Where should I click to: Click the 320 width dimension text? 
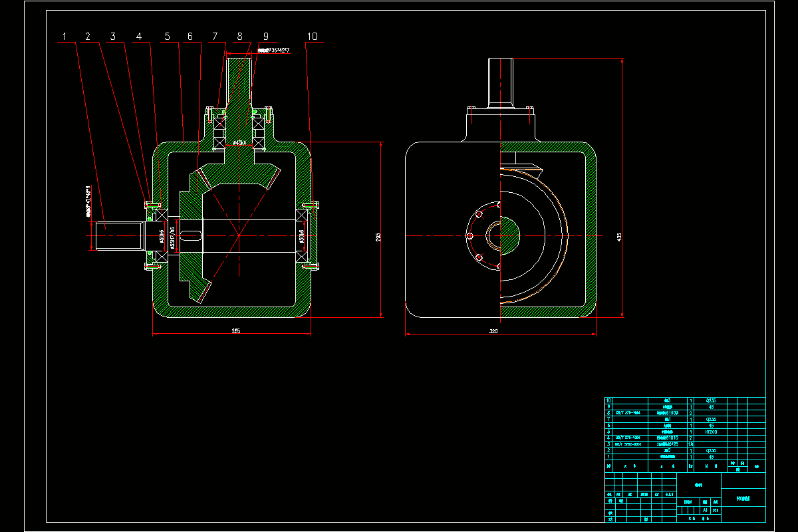pyautogui.click(x=493, y=331)
